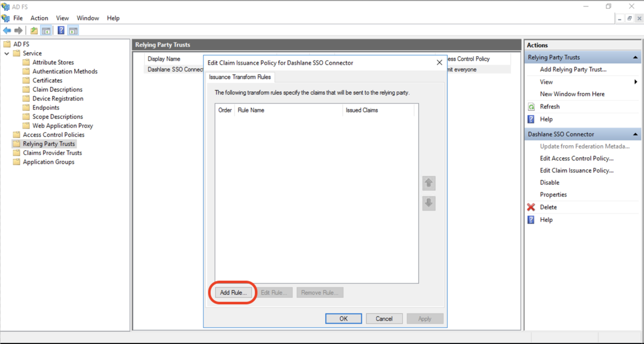The width and height of the screenshot is (644, 344).
Task: Close the Edit Claim Issuance Policy dialog
Action: click(x=439, y=63)
